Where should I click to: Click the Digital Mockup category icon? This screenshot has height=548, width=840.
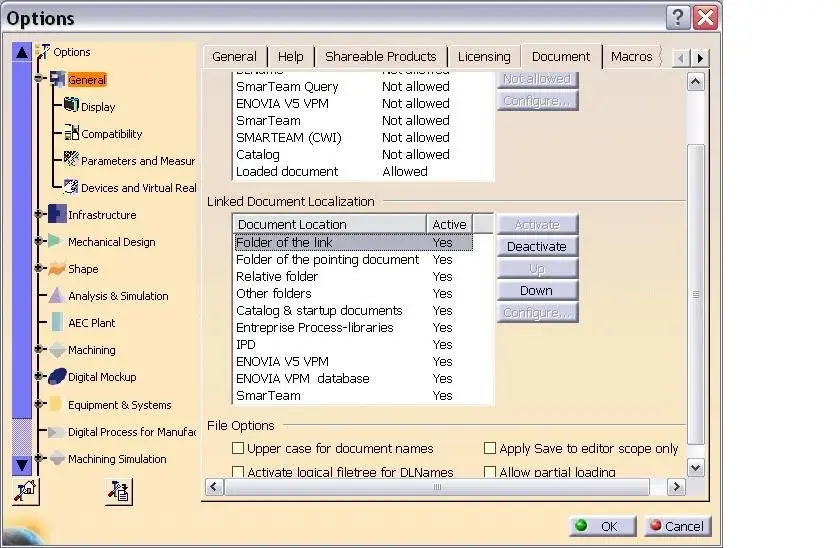pyautogui.click(x=57, y=377)
